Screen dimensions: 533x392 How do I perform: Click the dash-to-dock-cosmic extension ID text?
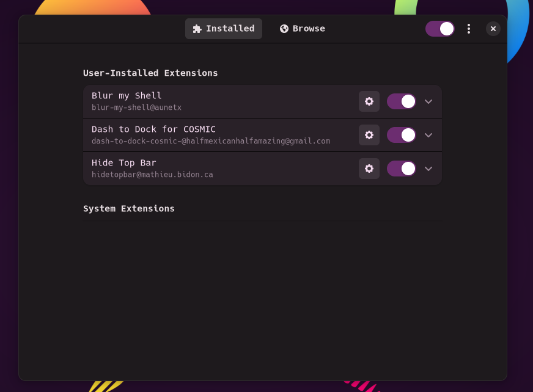211,141
